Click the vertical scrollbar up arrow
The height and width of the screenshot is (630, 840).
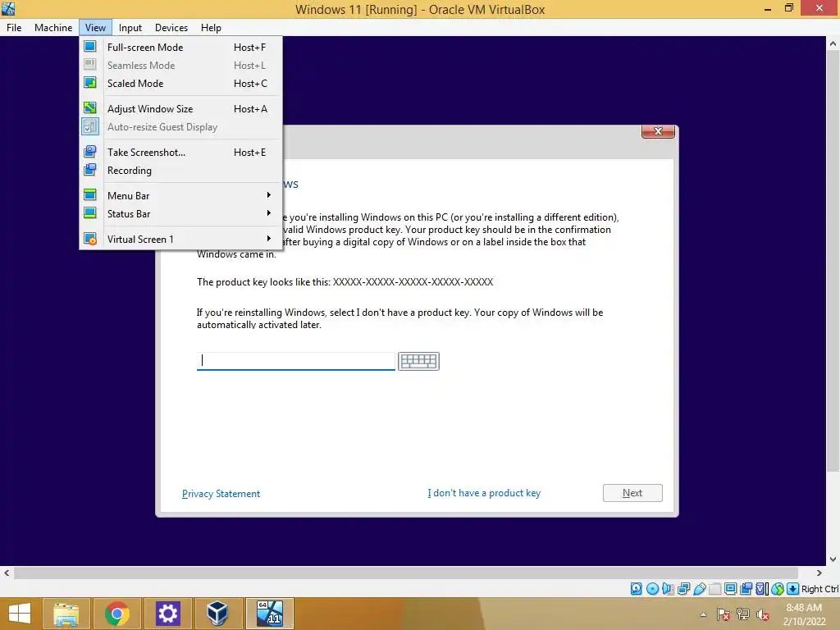(x=833, y=44)
